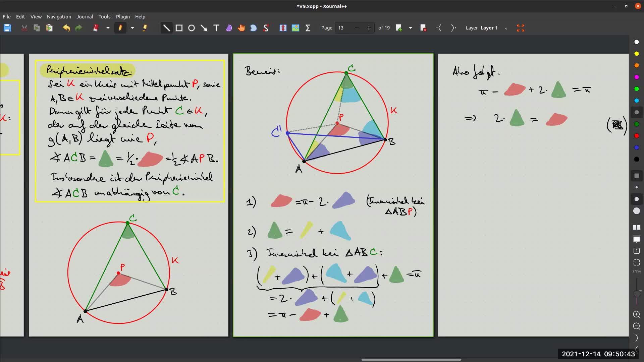Activate the Hand scroll tool
The width and height of the screenshot is (644, 362).
coord(241,28)
